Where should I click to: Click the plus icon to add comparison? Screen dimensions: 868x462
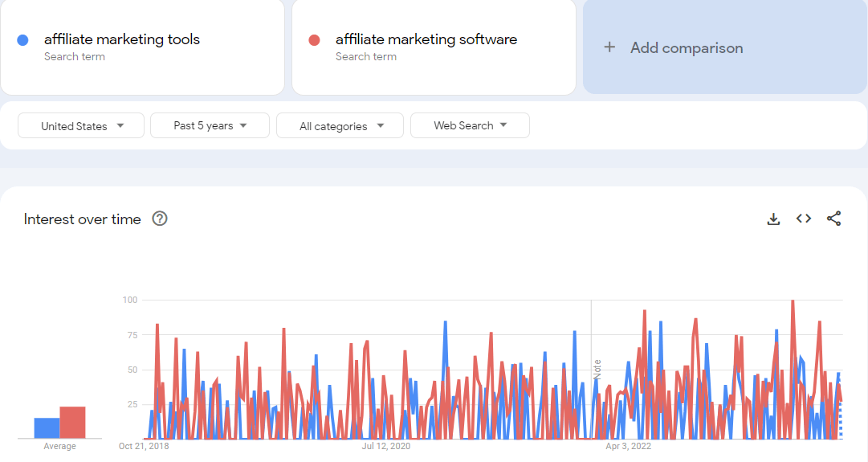coord(609,47)
